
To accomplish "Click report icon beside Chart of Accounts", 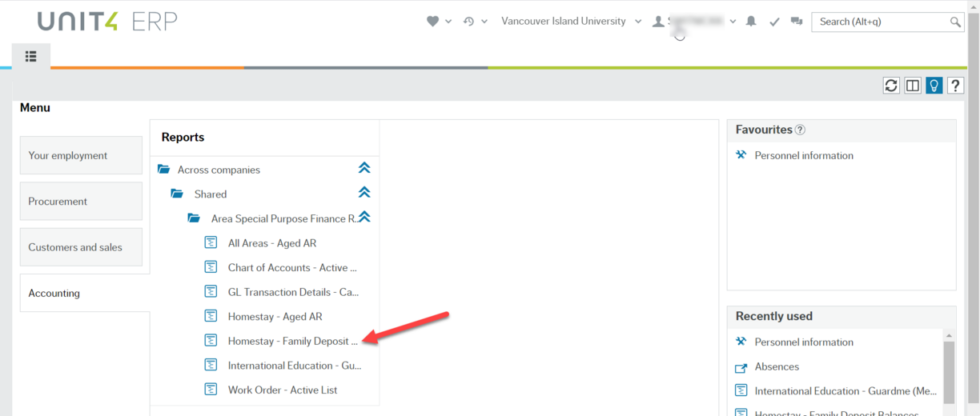I will [x=211, y=266].
